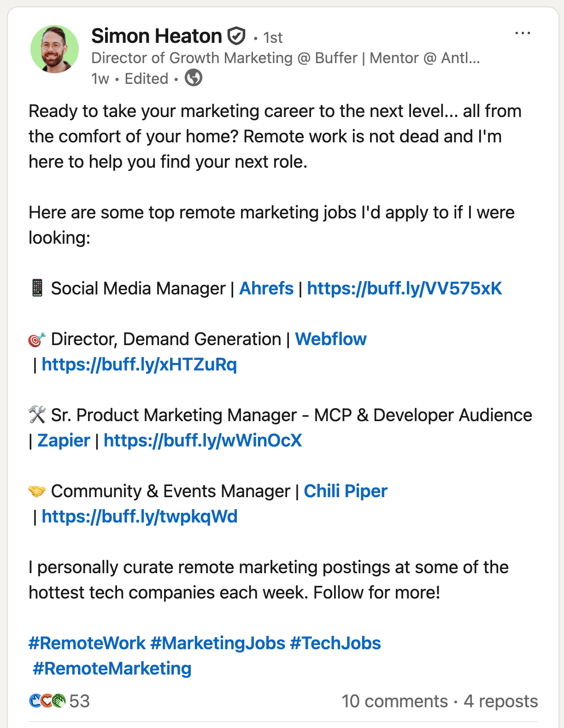Image resolution: width=564 pixels, height=728 pixels.
Task: Open the Webflow company link
Action: tap(331, 339)
